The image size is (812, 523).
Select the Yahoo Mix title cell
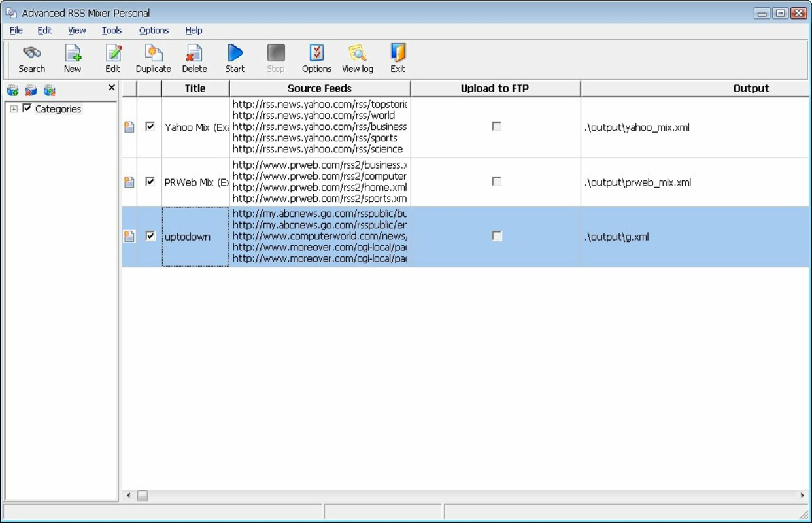click(x=195, y=127)
